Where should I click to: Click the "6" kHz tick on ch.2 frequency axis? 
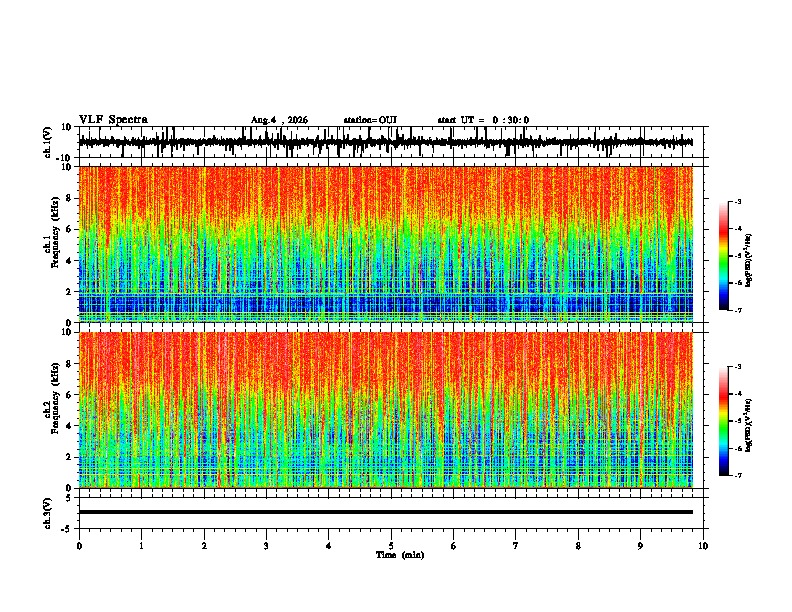(69, 395)
